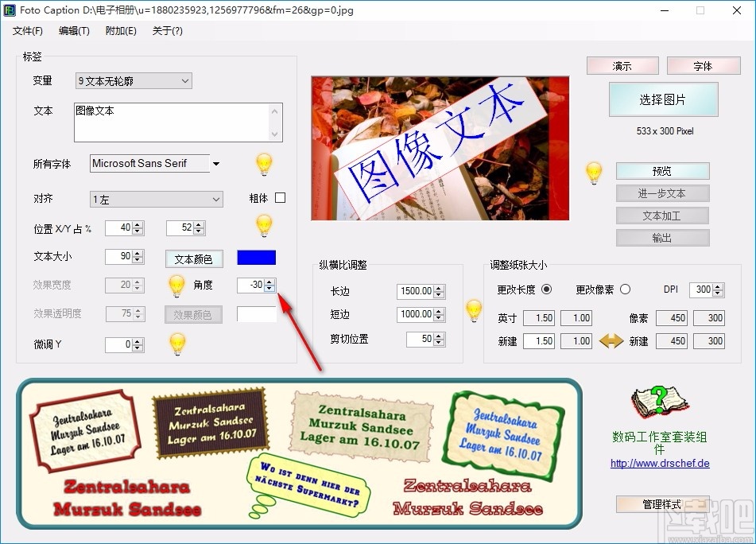This screenshot has height=544, width=756.
Task: Click the position X stepper showing 40
Action: pyautogui.click(x=124, y=227)
